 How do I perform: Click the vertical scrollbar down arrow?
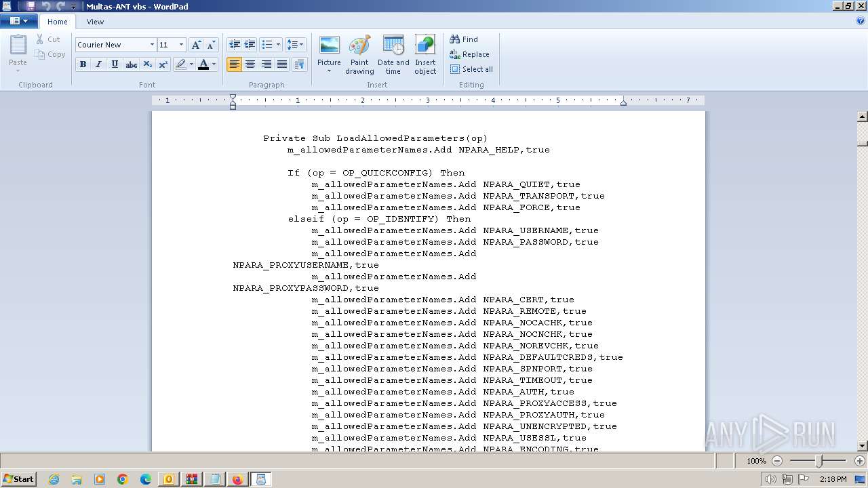click(863, 446)
